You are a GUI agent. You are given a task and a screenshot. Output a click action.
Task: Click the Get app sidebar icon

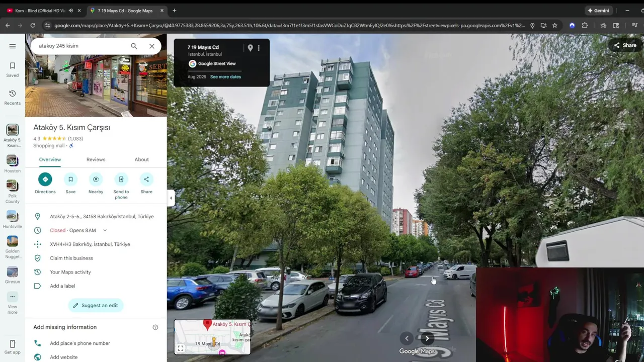(x=13, y=347)
